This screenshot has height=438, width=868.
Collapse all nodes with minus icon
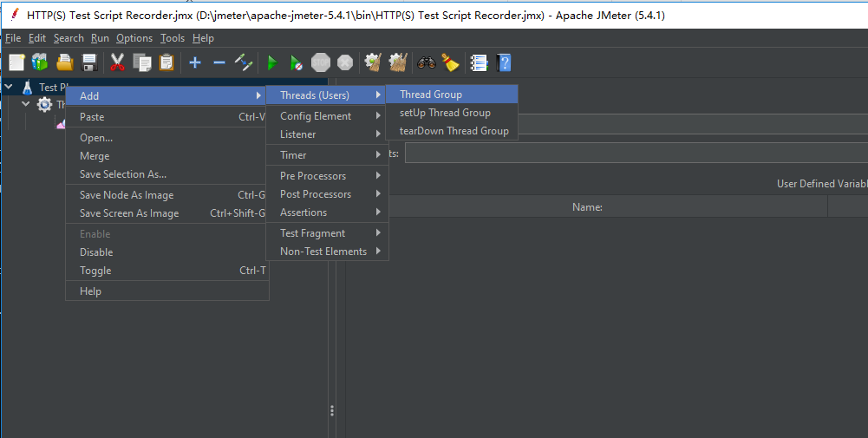coord(219,62)
